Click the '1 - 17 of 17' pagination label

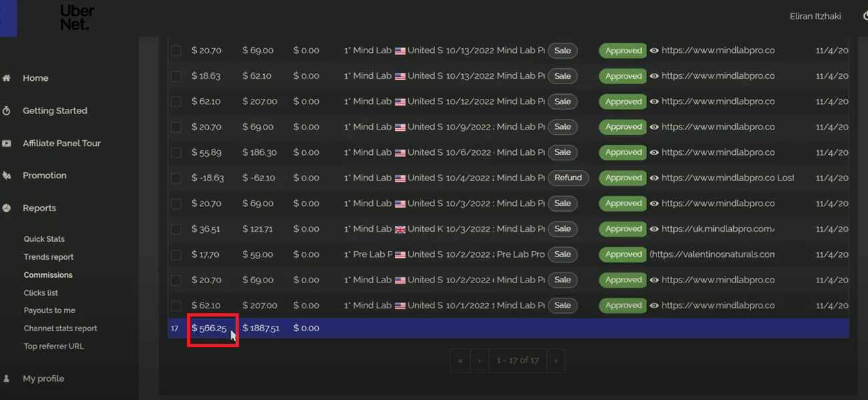517,361
